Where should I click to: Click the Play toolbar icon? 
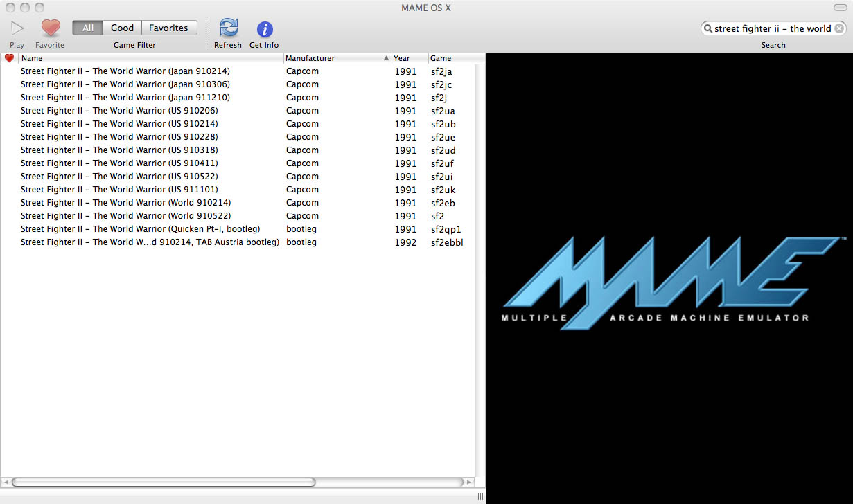(16, 28)
